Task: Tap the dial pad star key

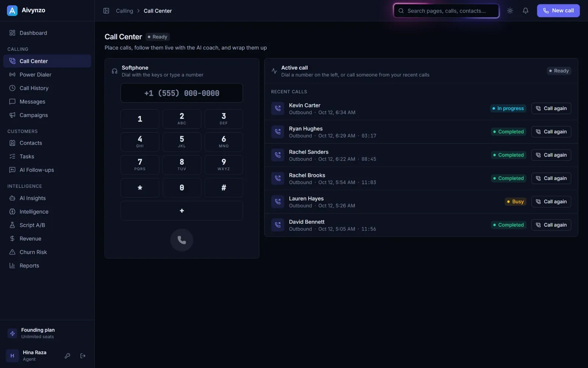Action: click(140, 188)
